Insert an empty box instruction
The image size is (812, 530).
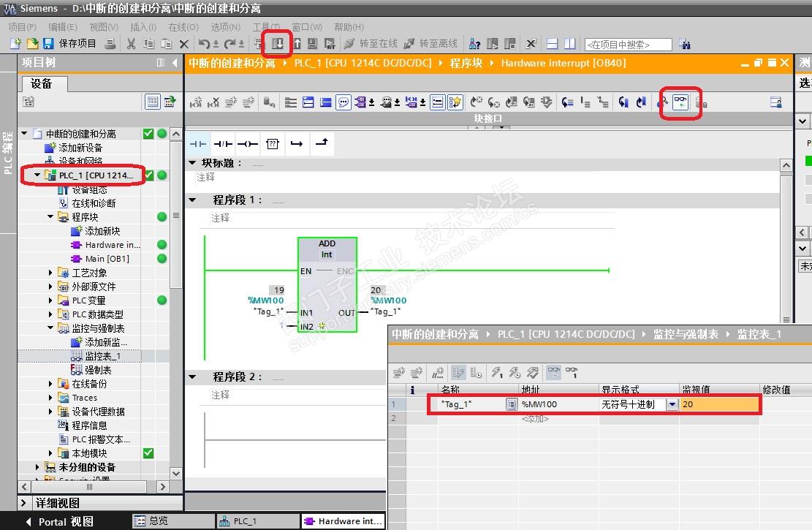[x=273, y=143]
